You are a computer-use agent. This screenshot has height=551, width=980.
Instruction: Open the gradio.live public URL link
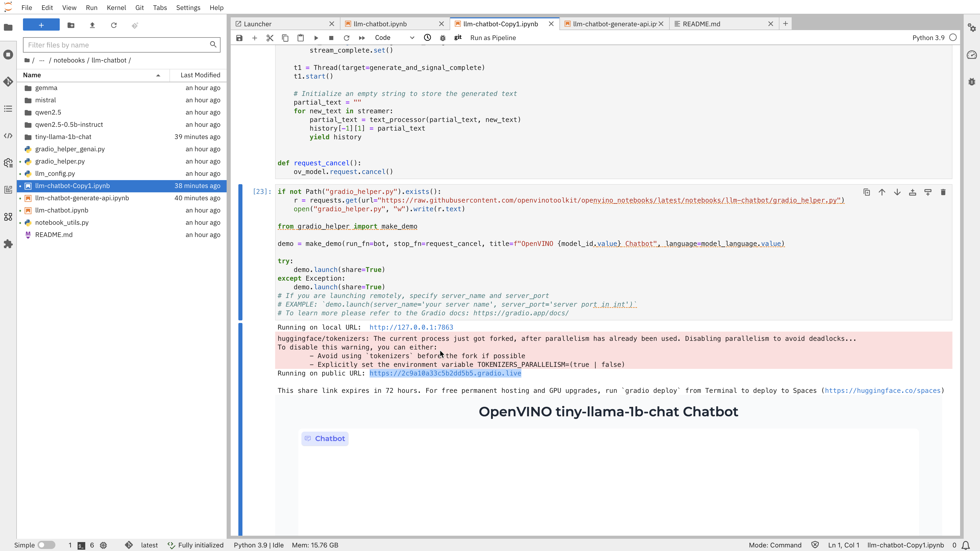(x=445, y=373)
